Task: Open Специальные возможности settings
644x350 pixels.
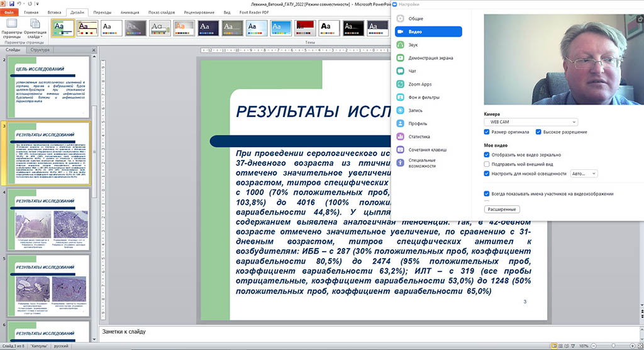Action: point(428,163)
